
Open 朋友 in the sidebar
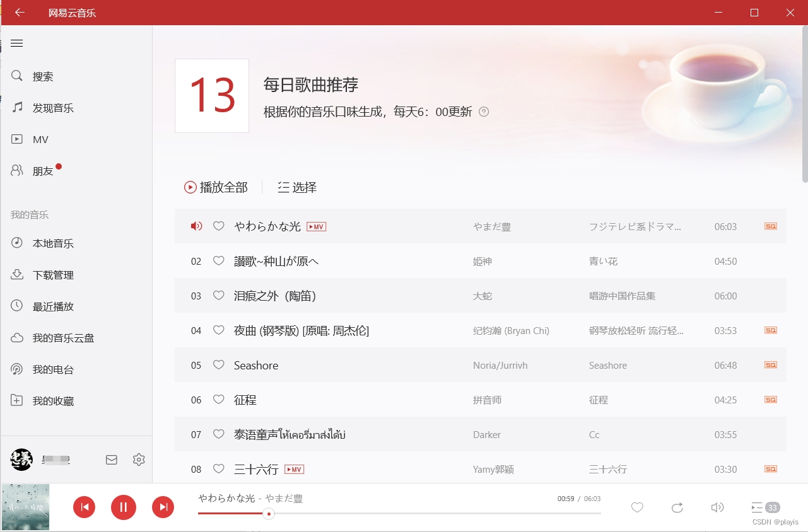coord(76,171)
